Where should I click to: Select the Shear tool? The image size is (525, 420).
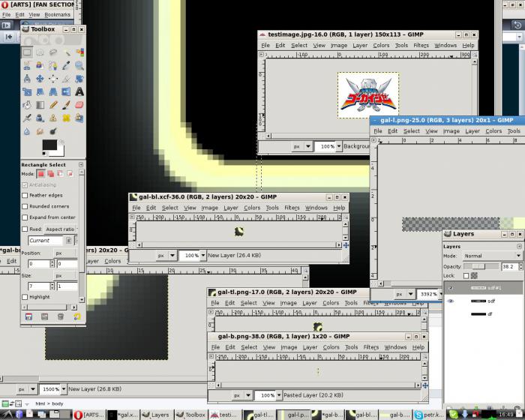point(40,91)
